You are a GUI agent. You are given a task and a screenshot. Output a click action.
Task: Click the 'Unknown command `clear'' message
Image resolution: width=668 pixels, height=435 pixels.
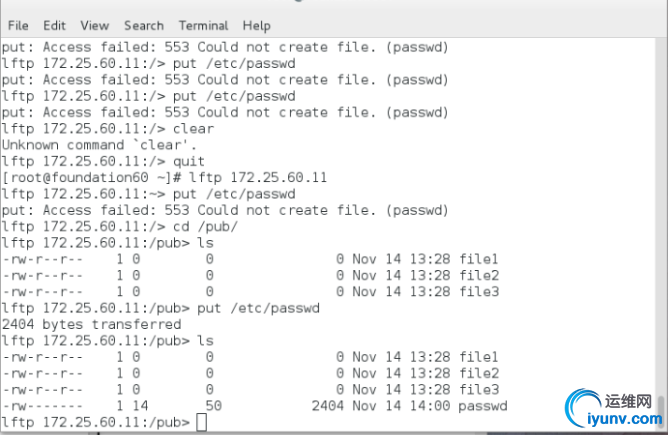pyautogui.click(x=99, y=145)
